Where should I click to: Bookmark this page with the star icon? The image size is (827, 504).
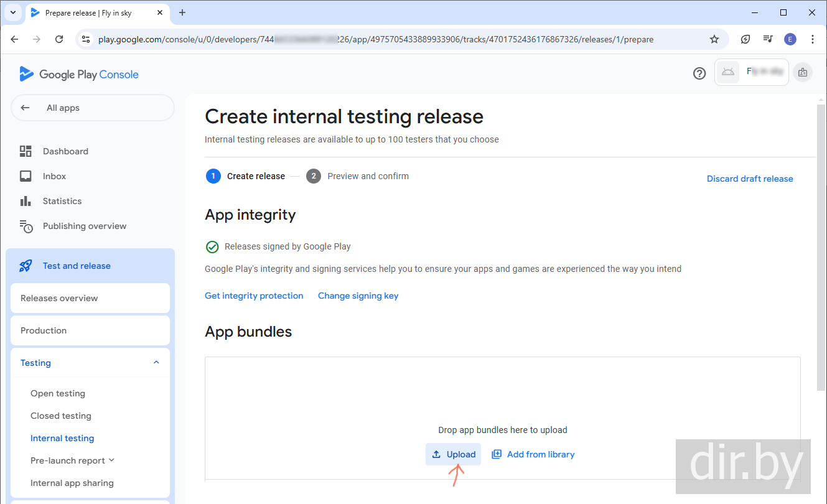click(x=714, y=39)
